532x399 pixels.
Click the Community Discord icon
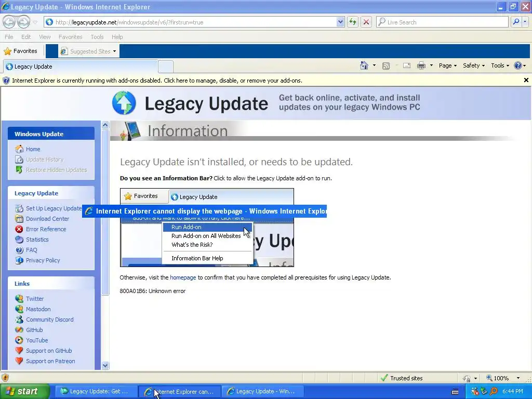coord(19,320)
